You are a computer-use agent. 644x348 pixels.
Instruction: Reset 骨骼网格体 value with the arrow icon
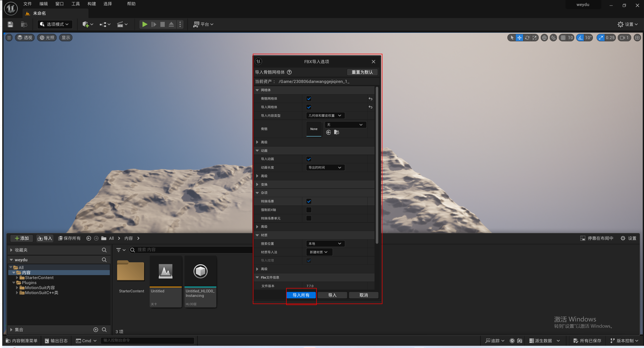pos(370,99)
